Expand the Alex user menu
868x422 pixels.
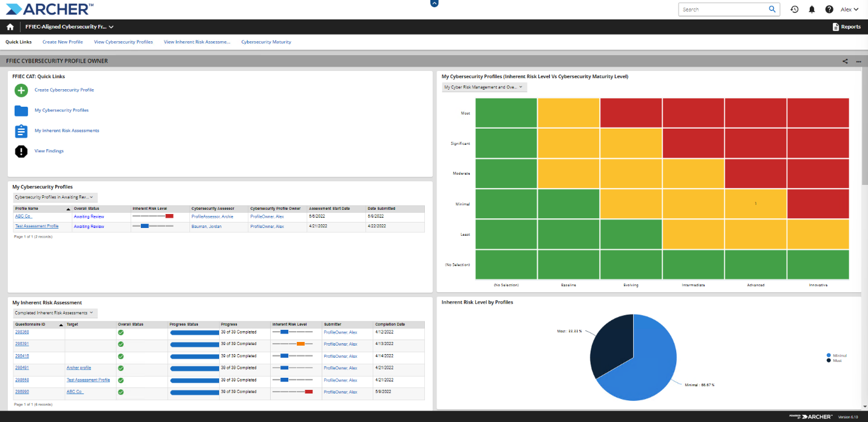(x=849, y=10)
